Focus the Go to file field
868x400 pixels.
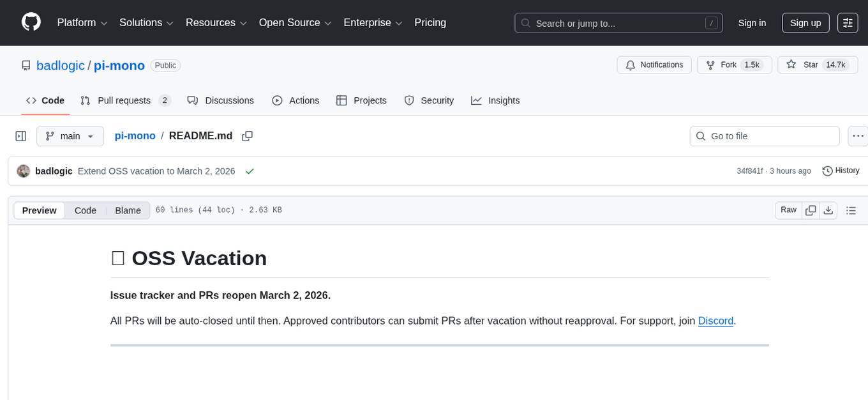point(765,136)
